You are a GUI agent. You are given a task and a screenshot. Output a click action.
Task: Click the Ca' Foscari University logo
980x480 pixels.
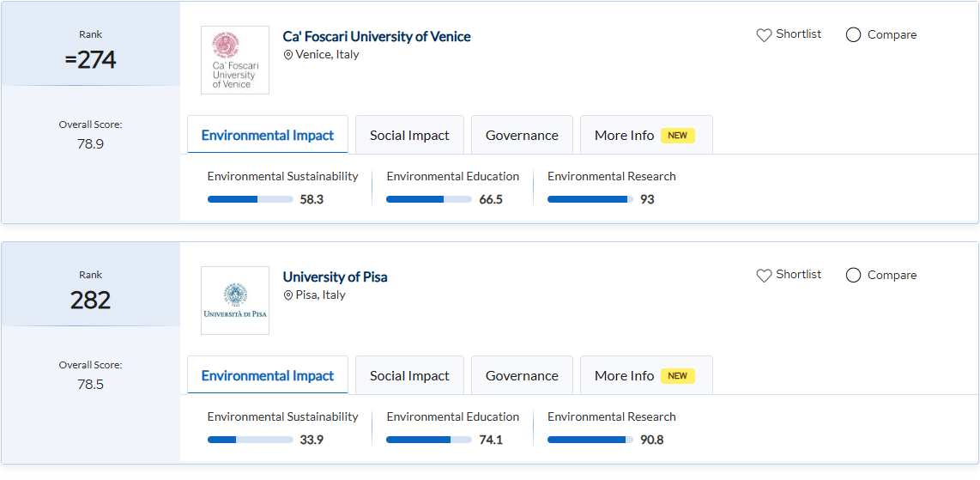pyautogui.click(x=234, y=60)
